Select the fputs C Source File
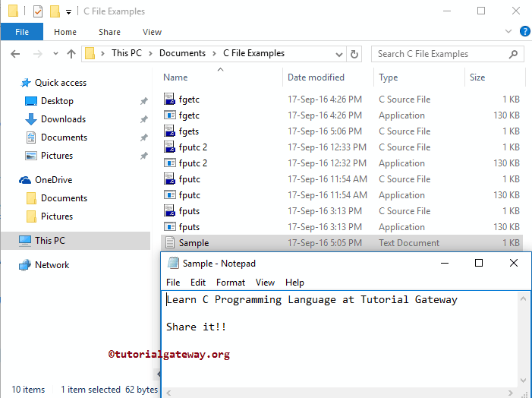Image resolution: width=532 pixels, height=398 pixels. pos(342,211)
